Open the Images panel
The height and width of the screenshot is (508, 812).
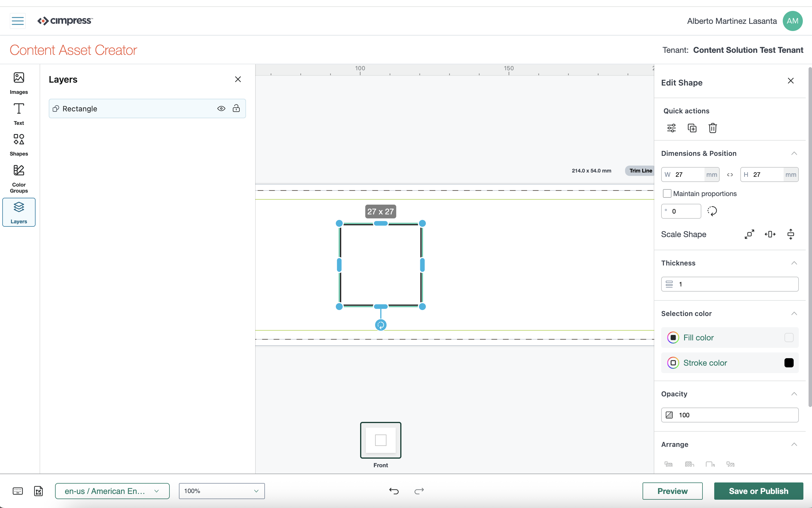tap(19, 83)
